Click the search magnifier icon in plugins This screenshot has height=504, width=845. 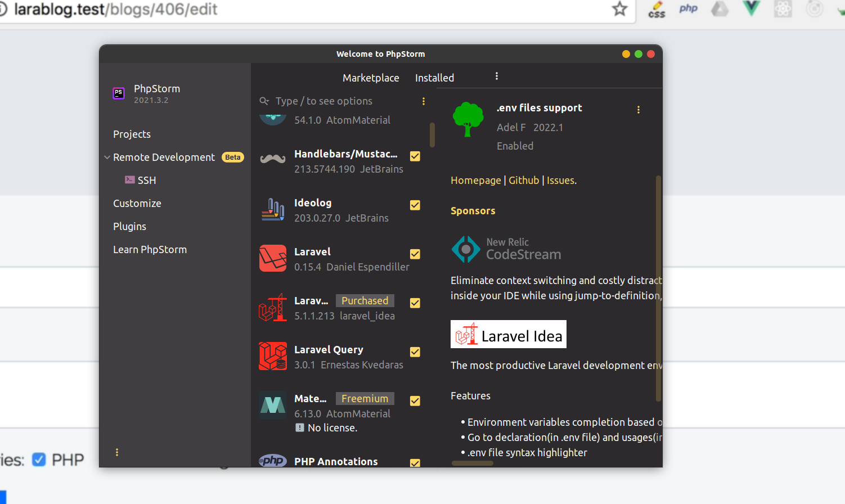click(x=264, y=101)
